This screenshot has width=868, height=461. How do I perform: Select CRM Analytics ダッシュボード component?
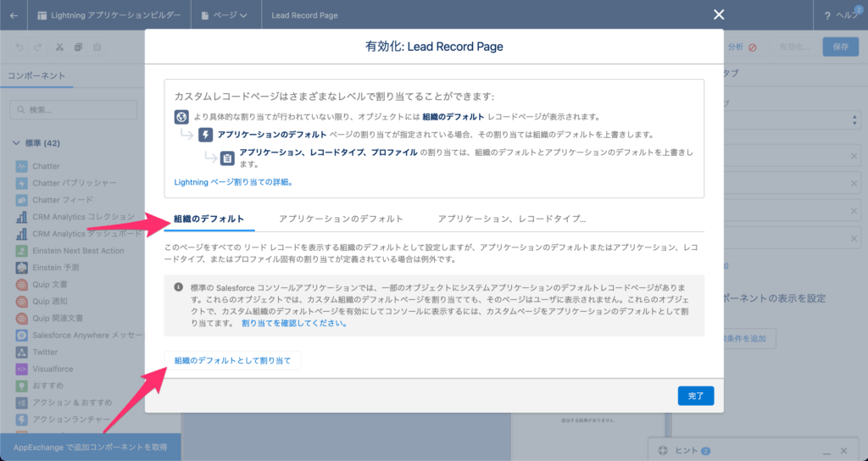(79, 234)
